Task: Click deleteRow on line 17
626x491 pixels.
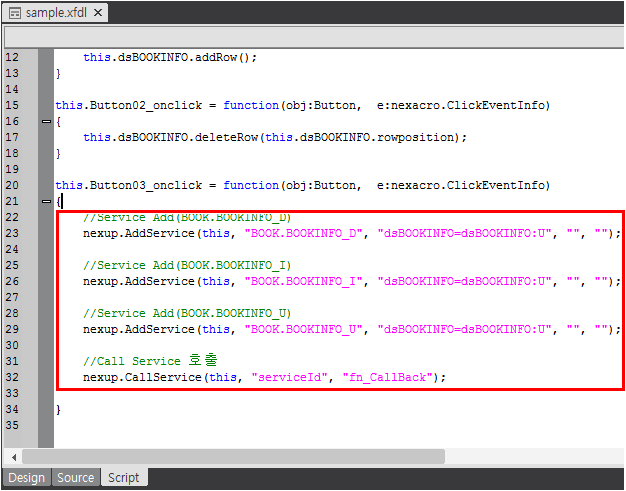Action: [227, 137]
